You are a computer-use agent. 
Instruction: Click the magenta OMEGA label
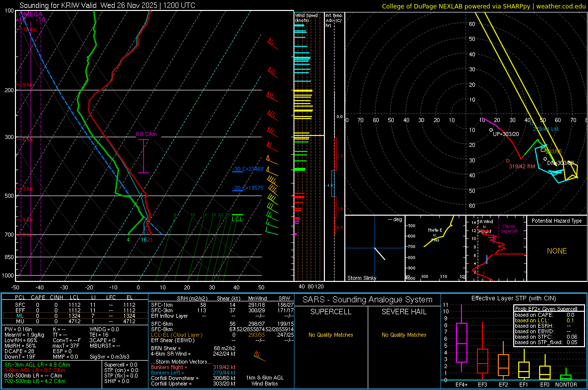pos(30,14)
